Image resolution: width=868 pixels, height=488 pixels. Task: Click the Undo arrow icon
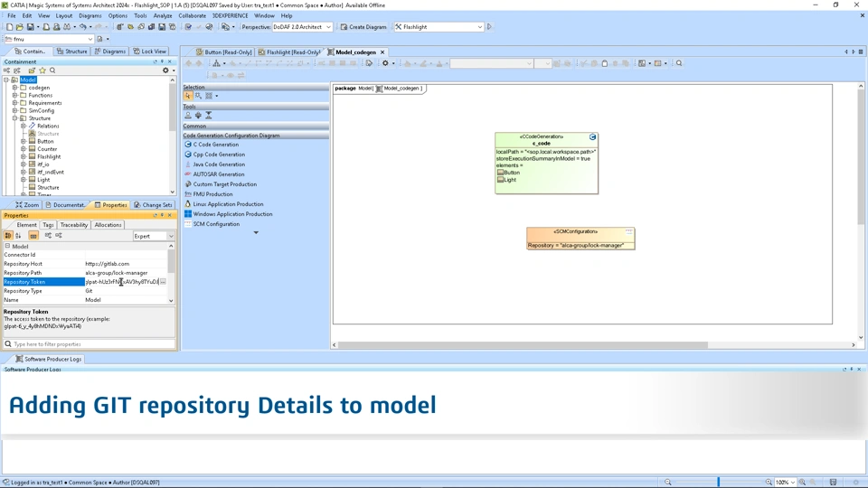(82, 26)
